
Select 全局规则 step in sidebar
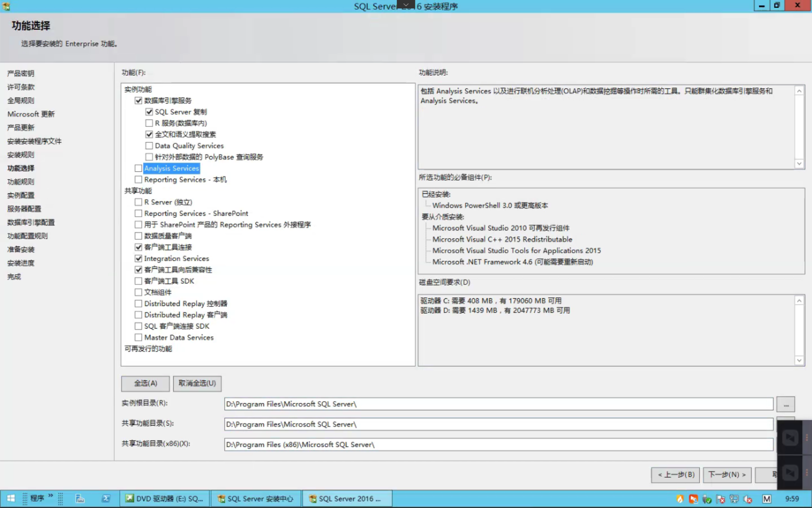coord(20,101)
